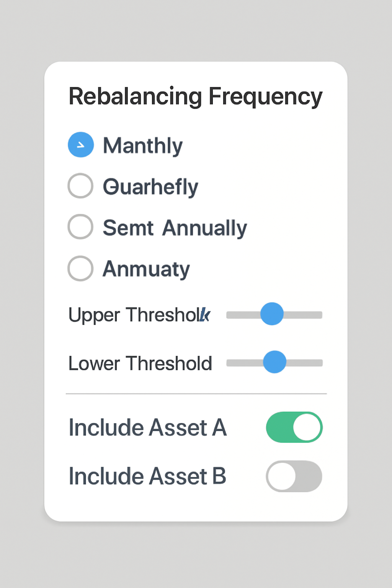This screenshot has height=588, width=392.
Task: Click the Anmuaty text label
Action: coord(146,269)
